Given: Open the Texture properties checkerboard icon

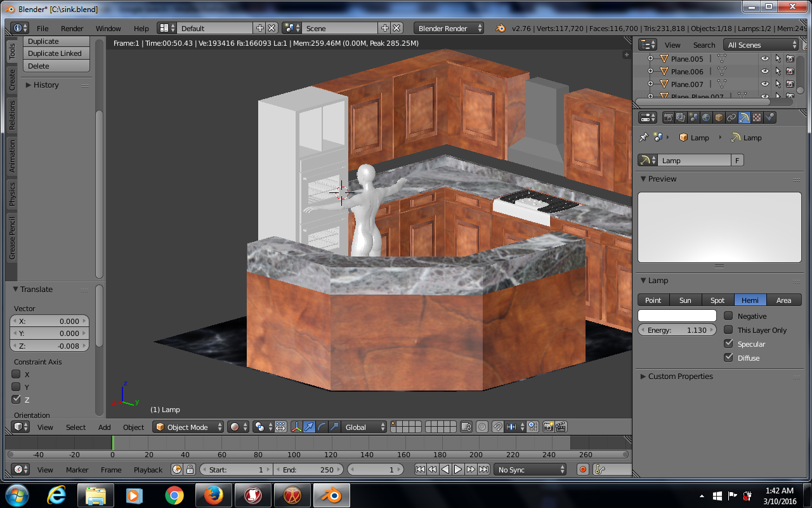Looking at the screenshot, I should (757, 117).
